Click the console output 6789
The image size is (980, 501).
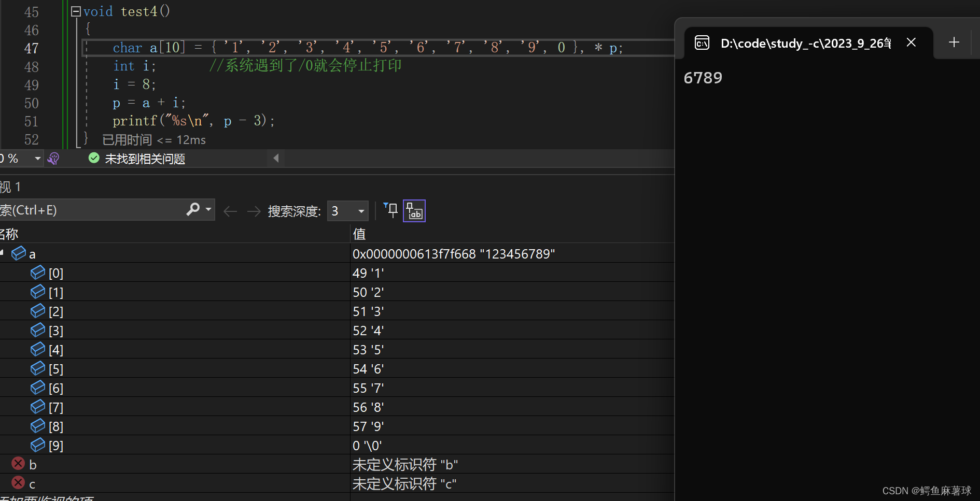703,78
